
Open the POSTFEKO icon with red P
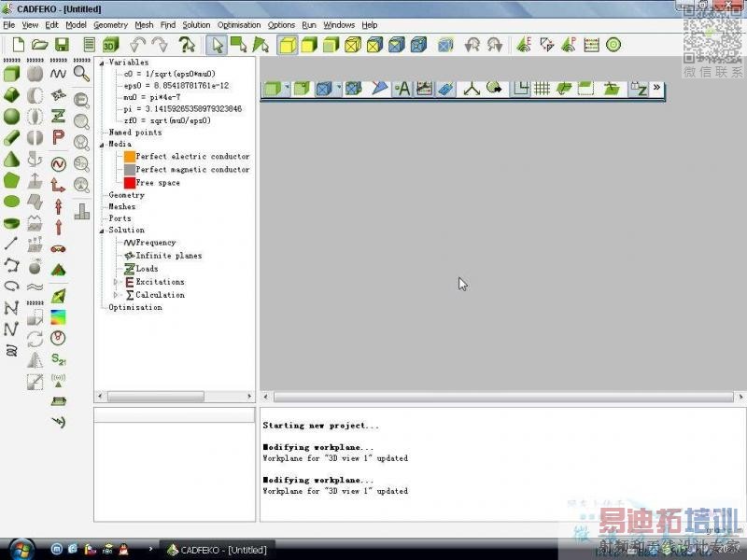point(569,45)
